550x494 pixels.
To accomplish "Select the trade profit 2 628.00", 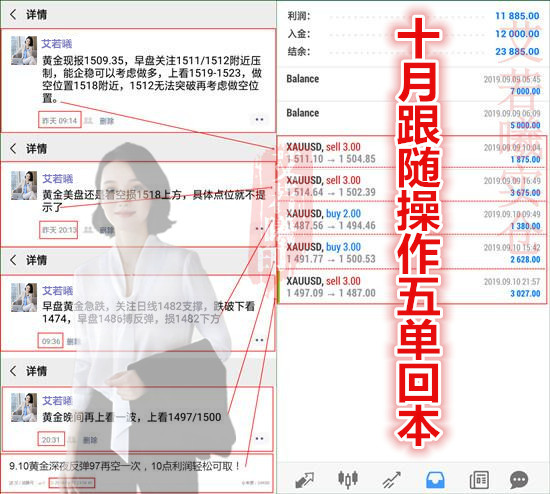I will (525, 259).
